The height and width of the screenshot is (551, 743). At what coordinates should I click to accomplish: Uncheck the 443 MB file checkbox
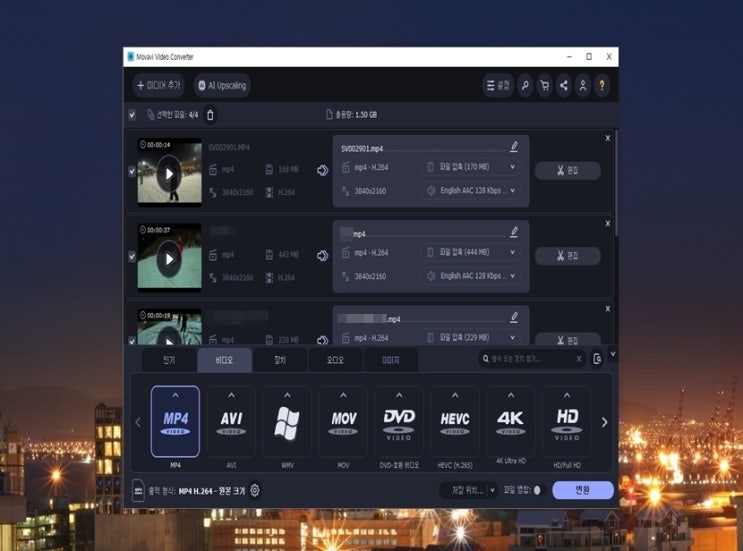pos(132,256)
